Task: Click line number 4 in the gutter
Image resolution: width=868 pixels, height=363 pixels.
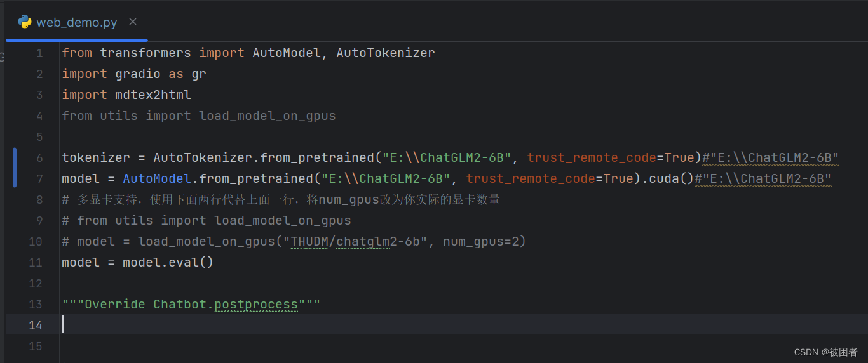Action: (39, 116)
